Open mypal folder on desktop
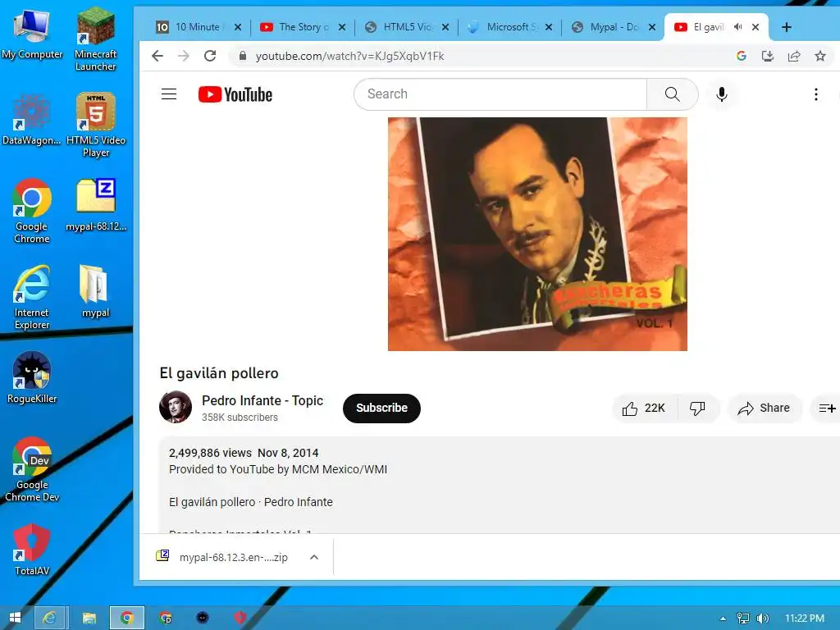The width and height of the screenshot is (840, 630). [x=95, y=291]
